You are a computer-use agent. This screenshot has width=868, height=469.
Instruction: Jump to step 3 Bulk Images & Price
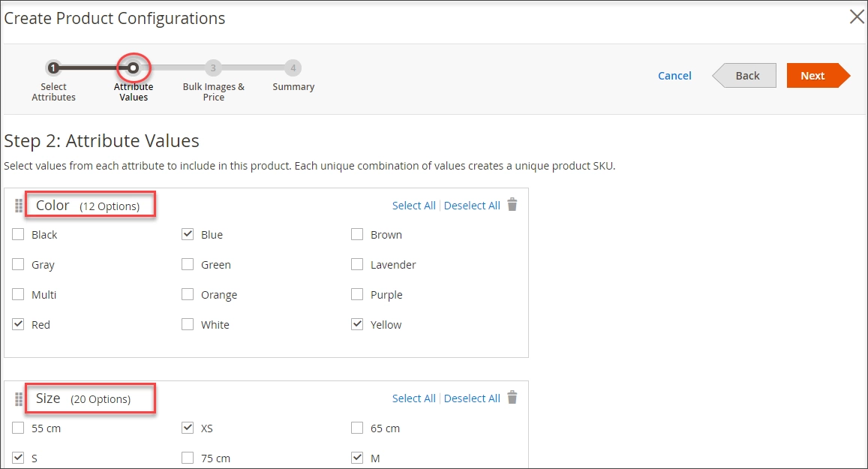(213, 68)
